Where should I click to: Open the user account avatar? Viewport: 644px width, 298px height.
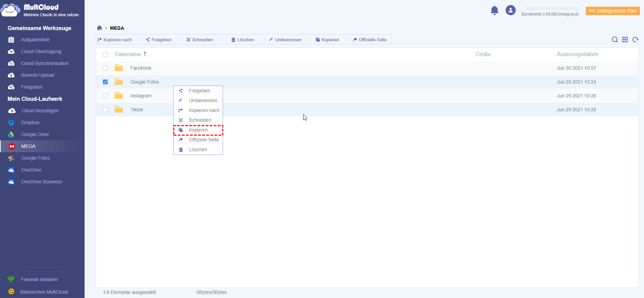point(510,10)
